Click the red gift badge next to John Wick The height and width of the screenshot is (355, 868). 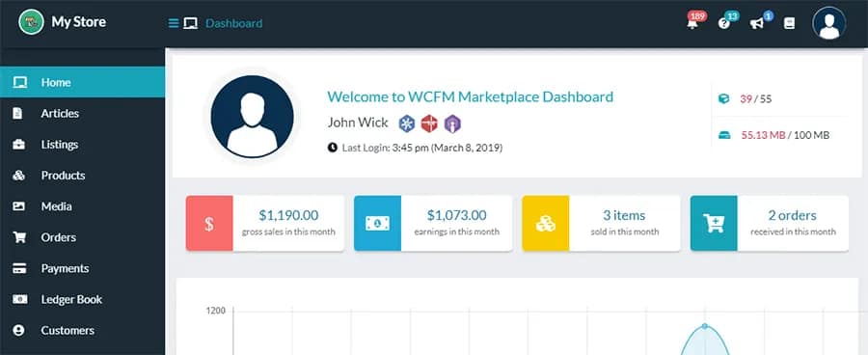(x=429, y=123)
